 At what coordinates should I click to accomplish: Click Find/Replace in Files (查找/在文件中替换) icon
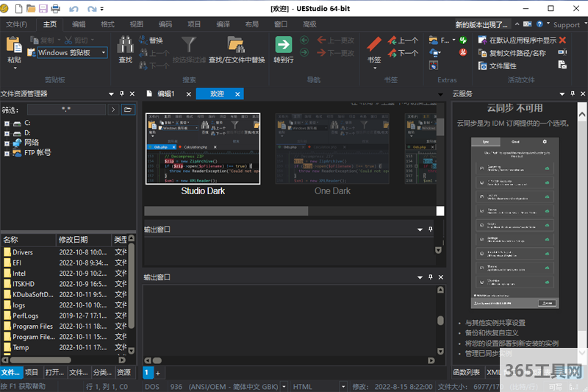236,46
